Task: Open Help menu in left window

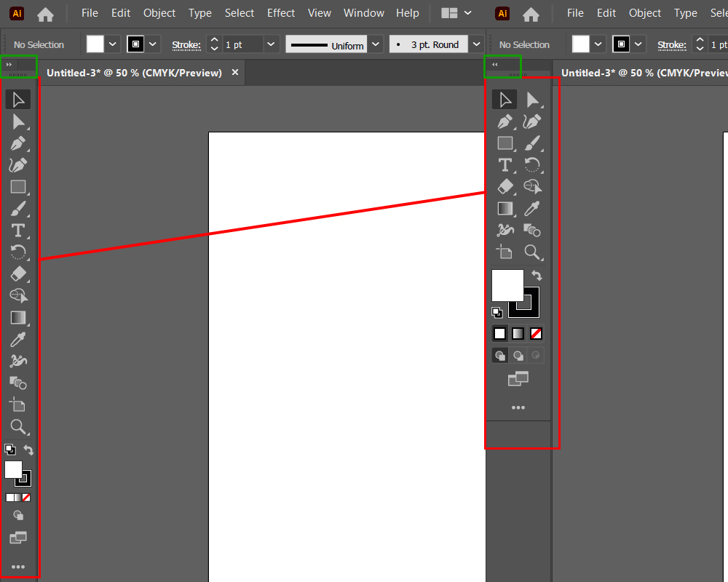Action: 408,13
